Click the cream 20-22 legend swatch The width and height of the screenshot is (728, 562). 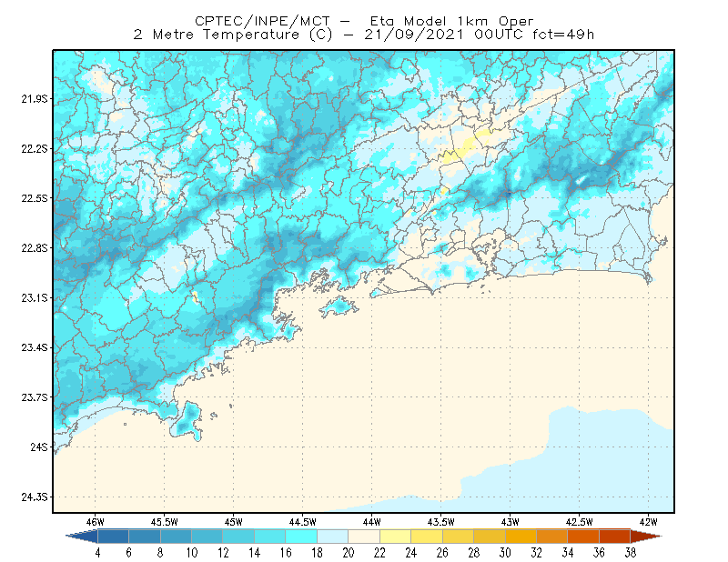(364, 537)
